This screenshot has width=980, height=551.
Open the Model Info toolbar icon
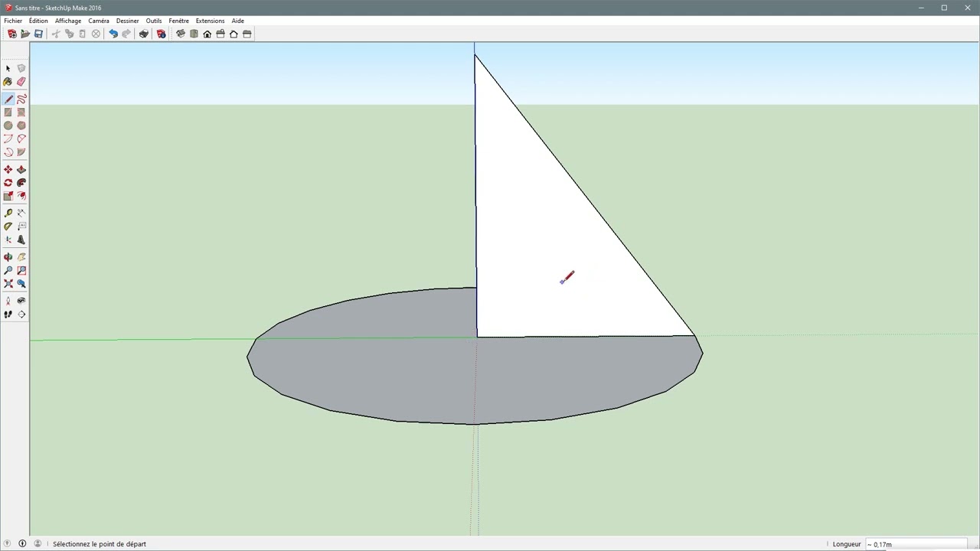point(161,34)
